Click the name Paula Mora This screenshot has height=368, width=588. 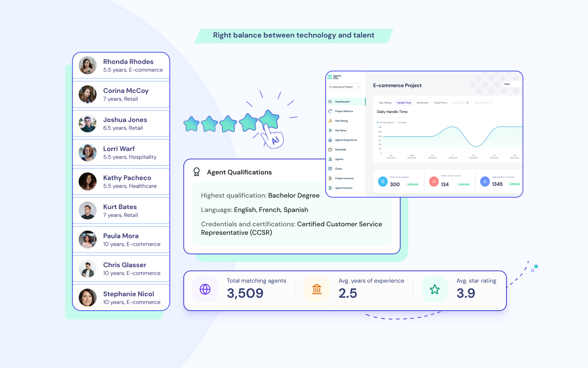click(121, 236)
